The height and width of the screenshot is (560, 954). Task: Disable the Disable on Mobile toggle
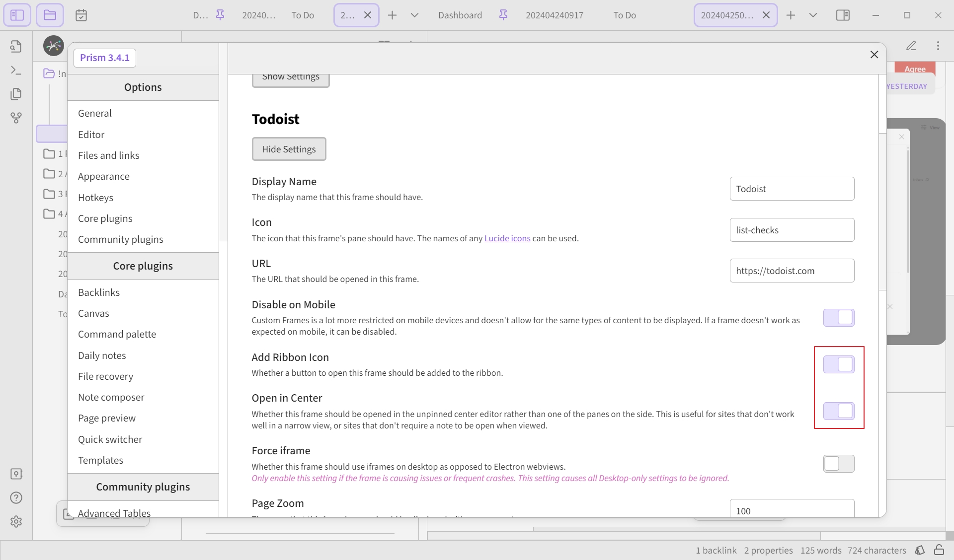click(x=839, y=318)
